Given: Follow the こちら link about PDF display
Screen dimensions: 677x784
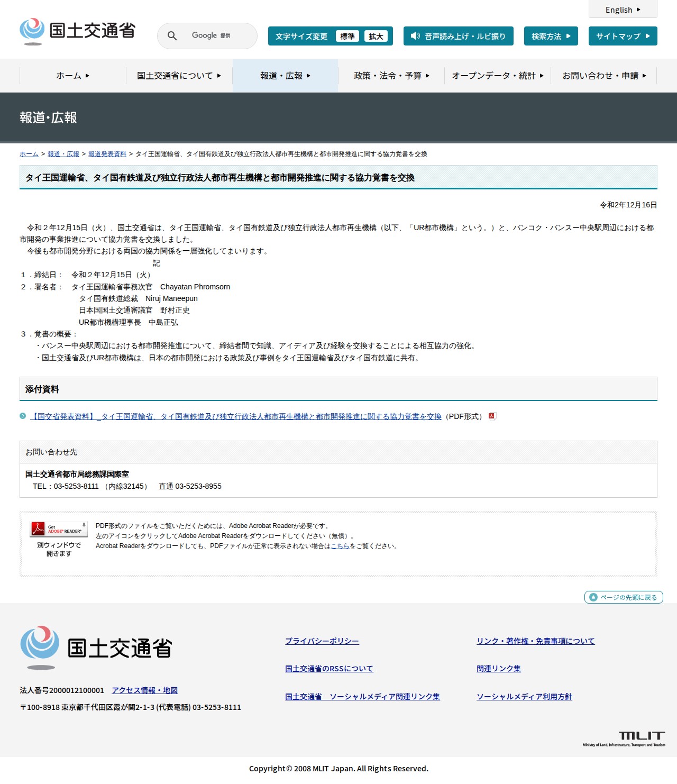Looking at the screenshot, I should (x=340, y=546).
